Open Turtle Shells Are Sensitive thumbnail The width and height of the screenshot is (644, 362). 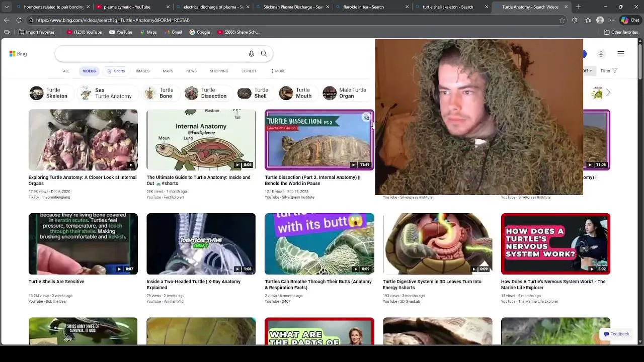[x=83, y=244]
